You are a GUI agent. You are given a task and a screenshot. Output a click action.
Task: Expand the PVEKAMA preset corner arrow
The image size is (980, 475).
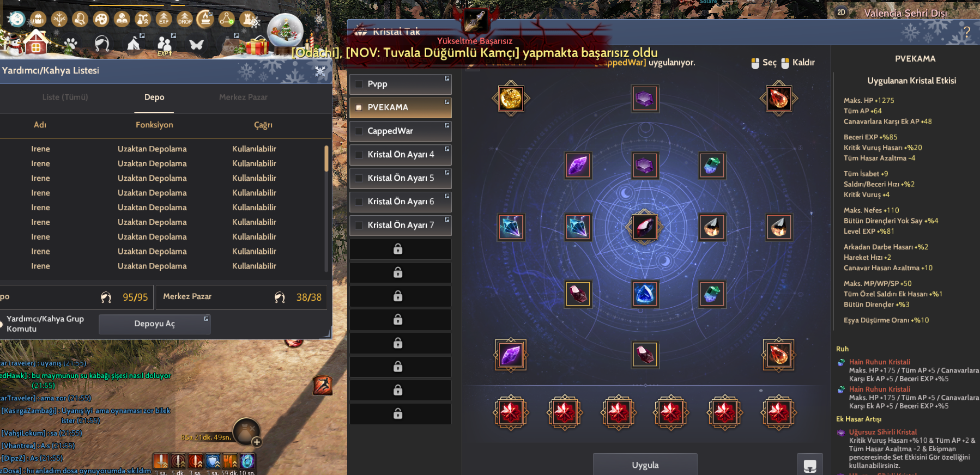pos(447,102)
